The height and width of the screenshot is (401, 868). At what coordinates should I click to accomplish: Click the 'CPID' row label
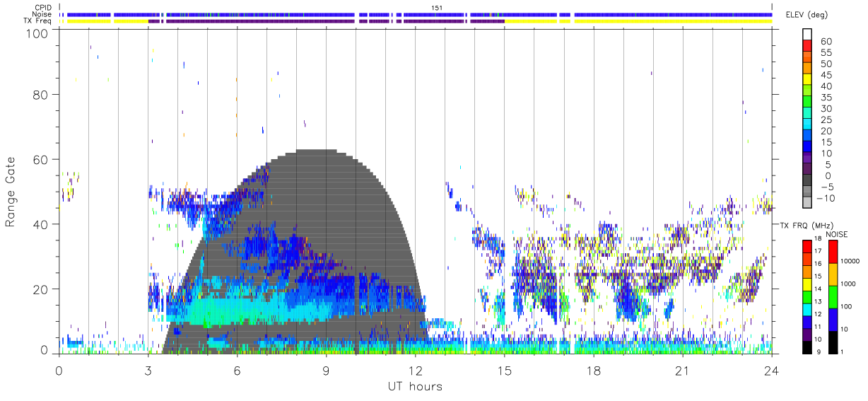tap(43, 7)
